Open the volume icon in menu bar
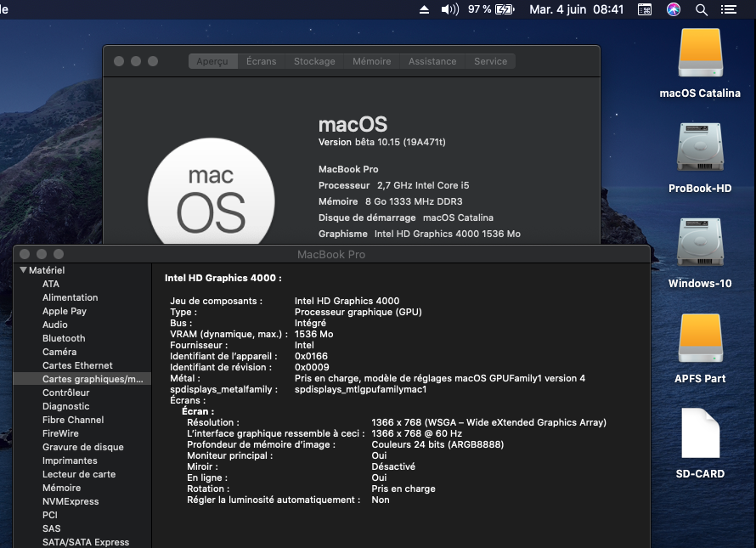756x548 pixels. pyautogui.click(x=450, y=9)
